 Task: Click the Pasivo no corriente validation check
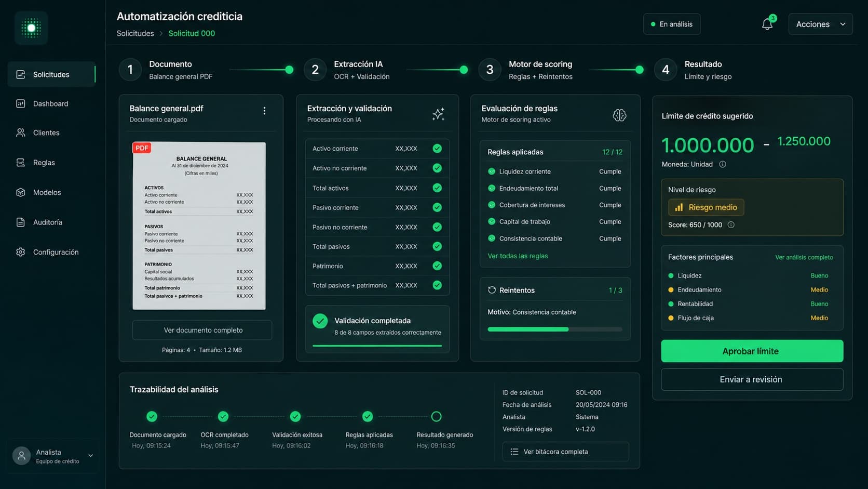437,227
